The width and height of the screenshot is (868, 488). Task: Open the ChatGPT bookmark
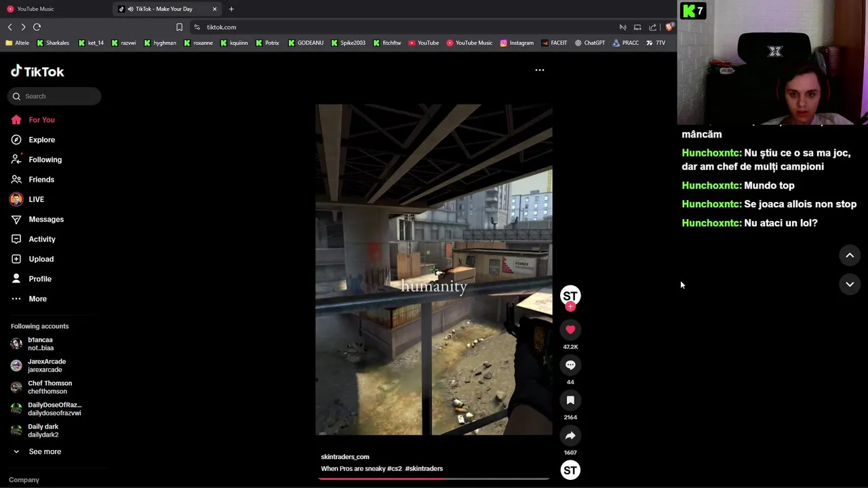pyautogui.click(x=590, y=43)
